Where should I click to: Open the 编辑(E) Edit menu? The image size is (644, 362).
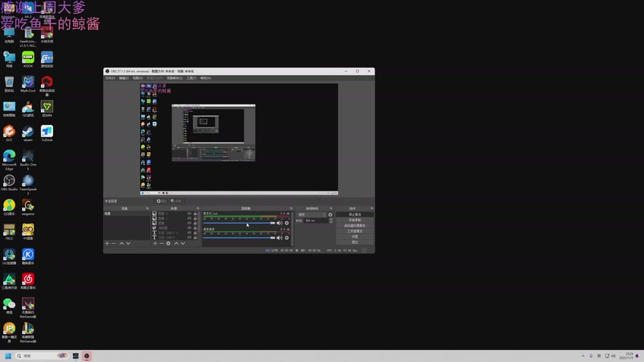point(124,78)
